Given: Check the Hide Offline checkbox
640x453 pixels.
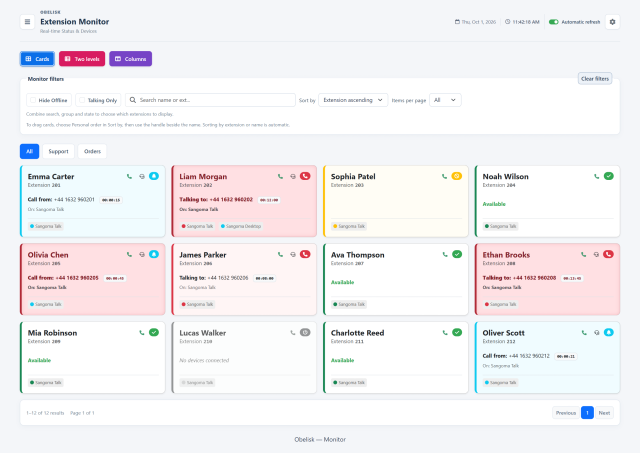Looking at the screenshot, I should [33, 100].
